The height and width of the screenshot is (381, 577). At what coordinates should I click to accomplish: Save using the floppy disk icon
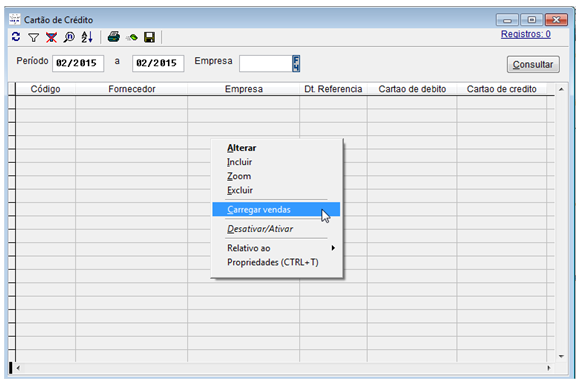149,37
